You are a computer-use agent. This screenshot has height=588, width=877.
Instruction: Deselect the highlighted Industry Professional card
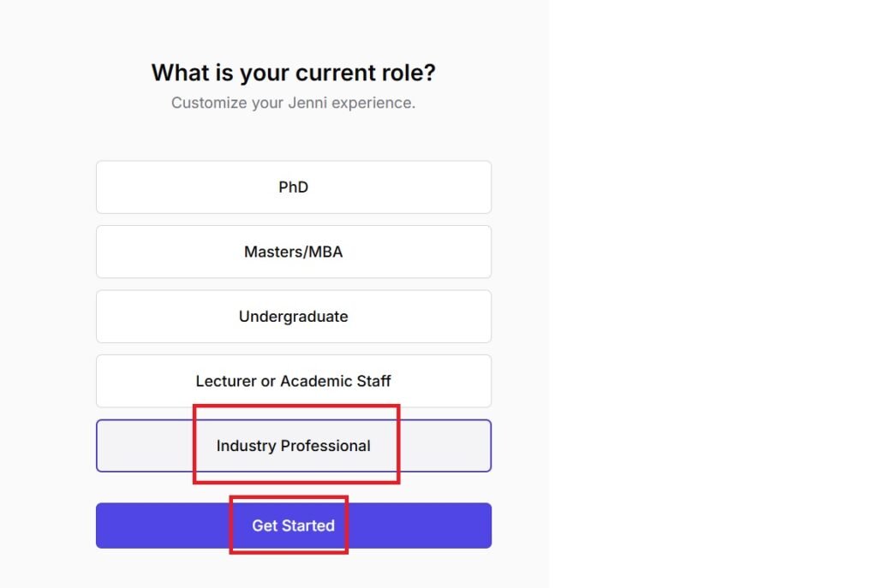click(x=293, y=446)
